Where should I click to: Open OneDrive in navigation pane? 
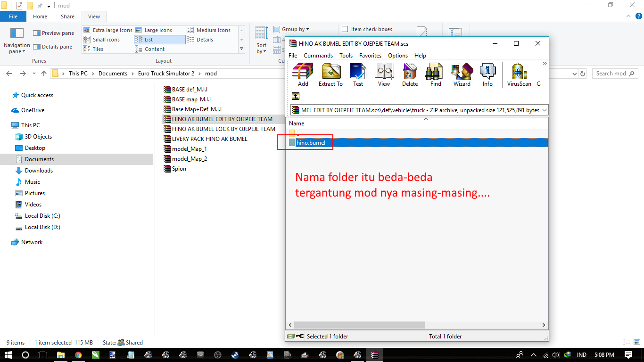tap(28, 110)
